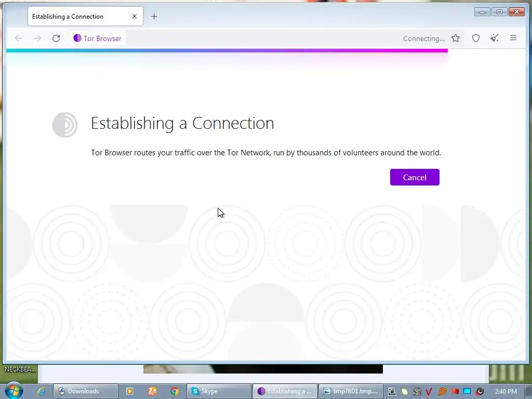The image size is (532, 399).
Task: Click the Tor Network description text
Action: pos(266,153)
